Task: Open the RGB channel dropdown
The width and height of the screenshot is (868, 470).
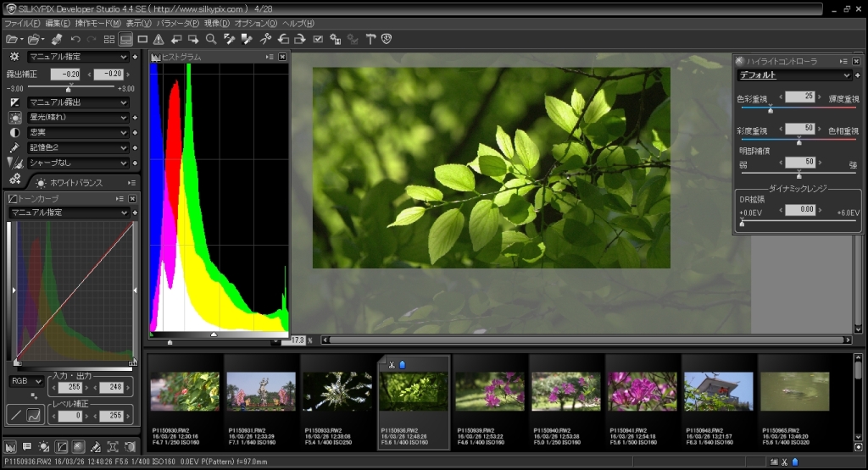Action: [25, 382]
